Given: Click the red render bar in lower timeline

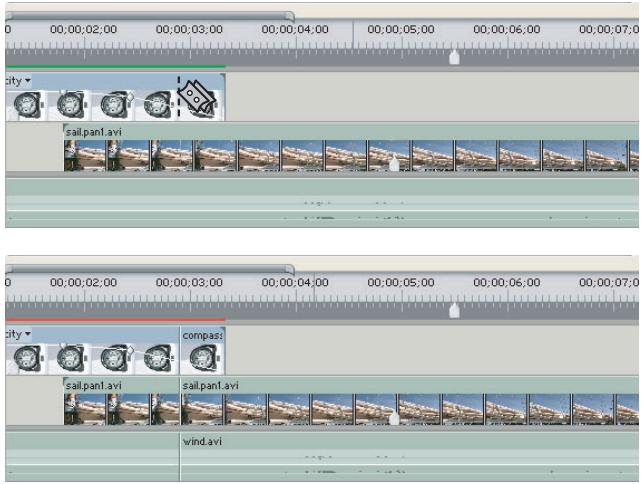Looking at the screenshot, I should [x=115, y=319].
